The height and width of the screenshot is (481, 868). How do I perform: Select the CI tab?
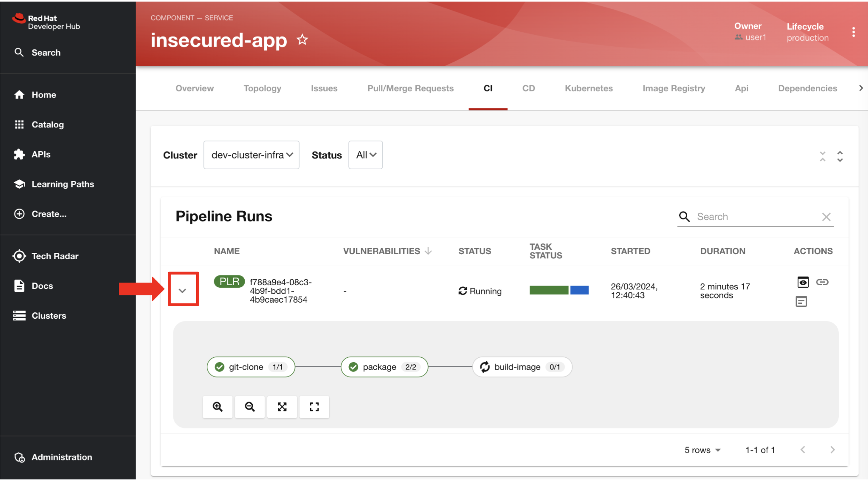point(488,88)
